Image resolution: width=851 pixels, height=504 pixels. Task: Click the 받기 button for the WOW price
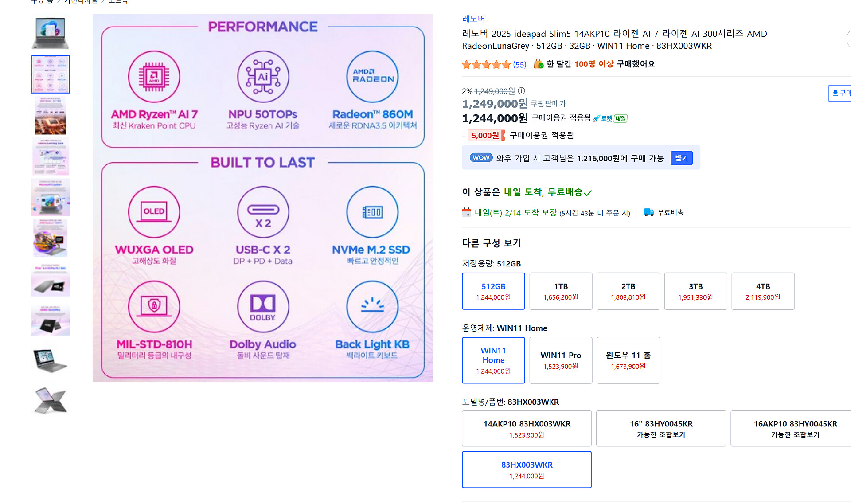[x=681, y=158]
